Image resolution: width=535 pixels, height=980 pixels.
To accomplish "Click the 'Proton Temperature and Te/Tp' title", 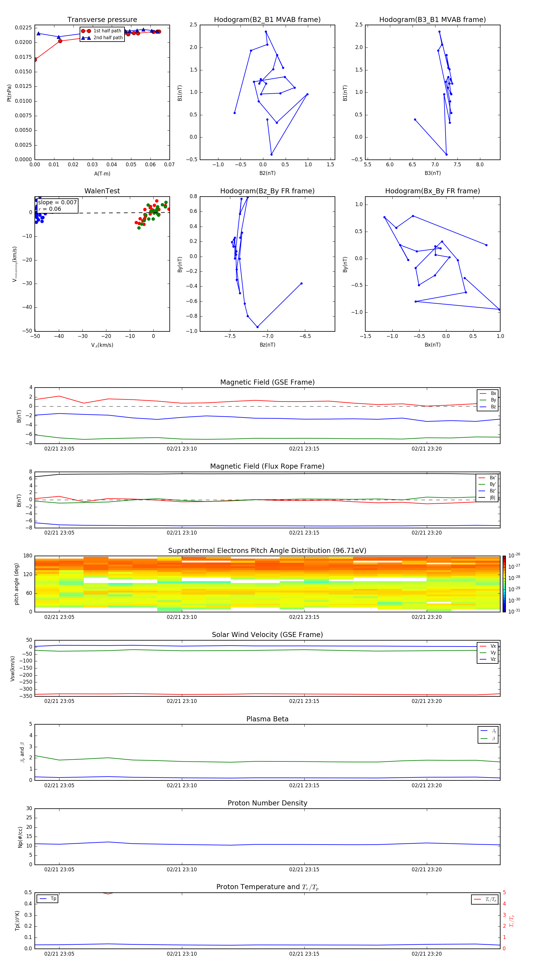I will pyautogui.click(x=267, y=887).
